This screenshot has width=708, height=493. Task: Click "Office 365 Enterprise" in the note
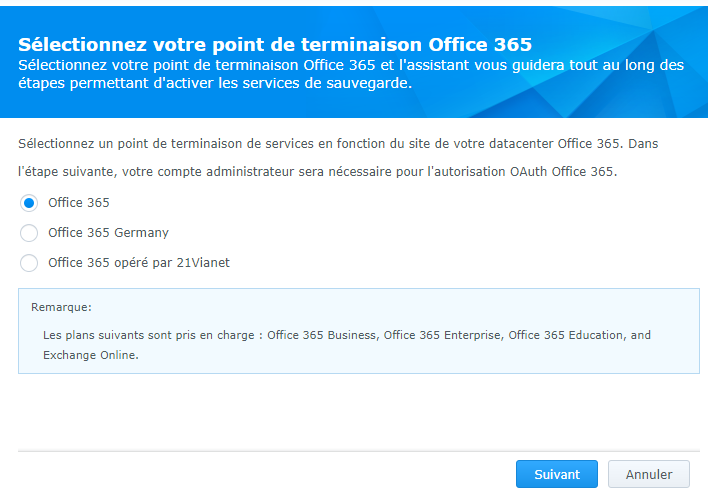click(441, 335)
